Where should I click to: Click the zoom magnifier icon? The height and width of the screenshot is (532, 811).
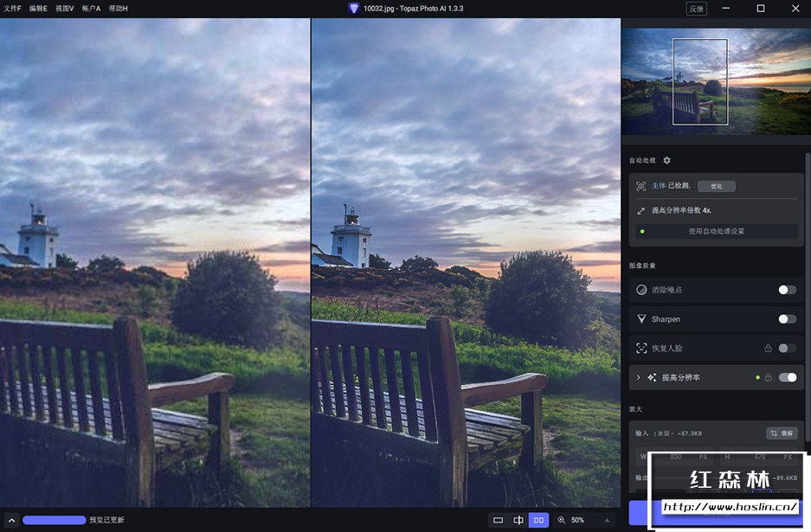[561, 520]
